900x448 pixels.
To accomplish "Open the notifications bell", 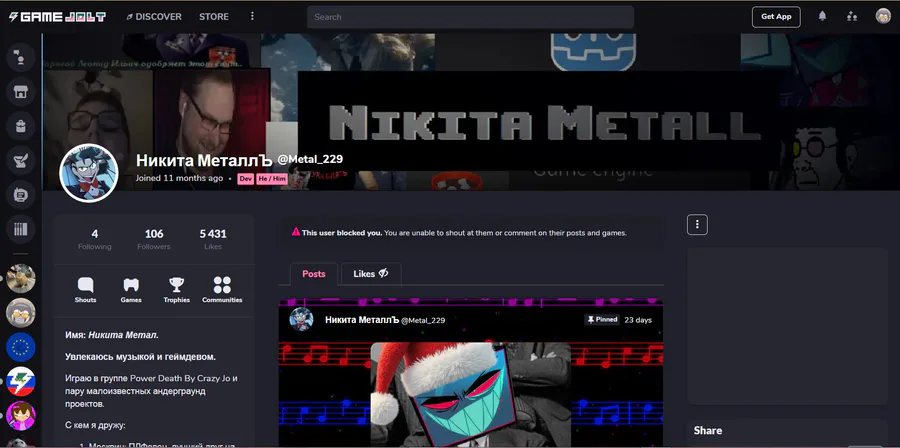I will [823, 17].
